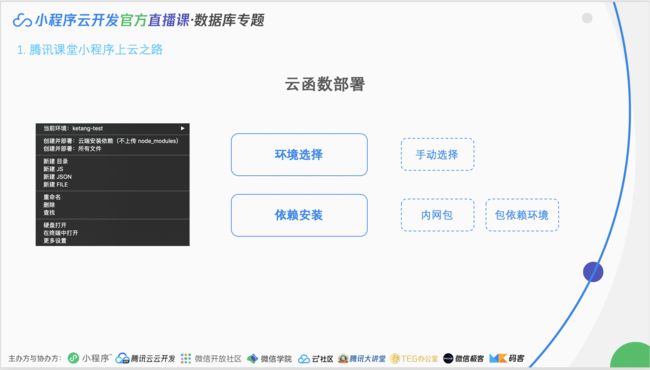Screen dimensions: 650x370
Task: Click the 云社区 cloud logo
Action: coord(303,358)
